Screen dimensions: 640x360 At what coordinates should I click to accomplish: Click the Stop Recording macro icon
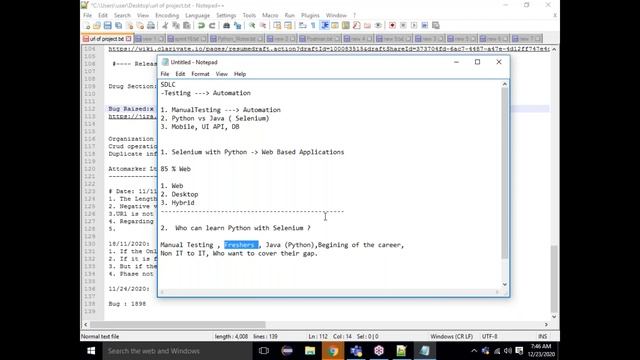[403, 25]
